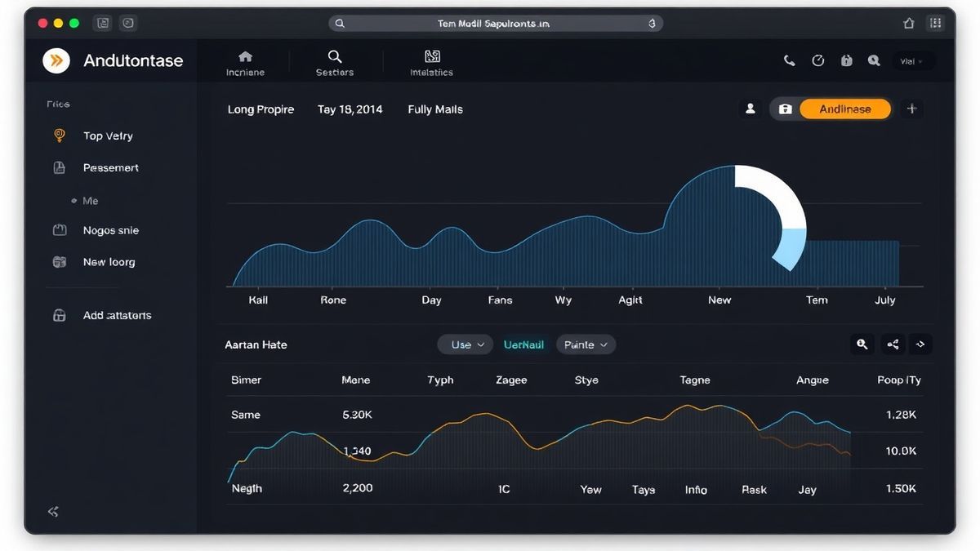This screenshot has height=551, width=980.
Task: Click the user profile icon
Action: click(x=750, y=109)
